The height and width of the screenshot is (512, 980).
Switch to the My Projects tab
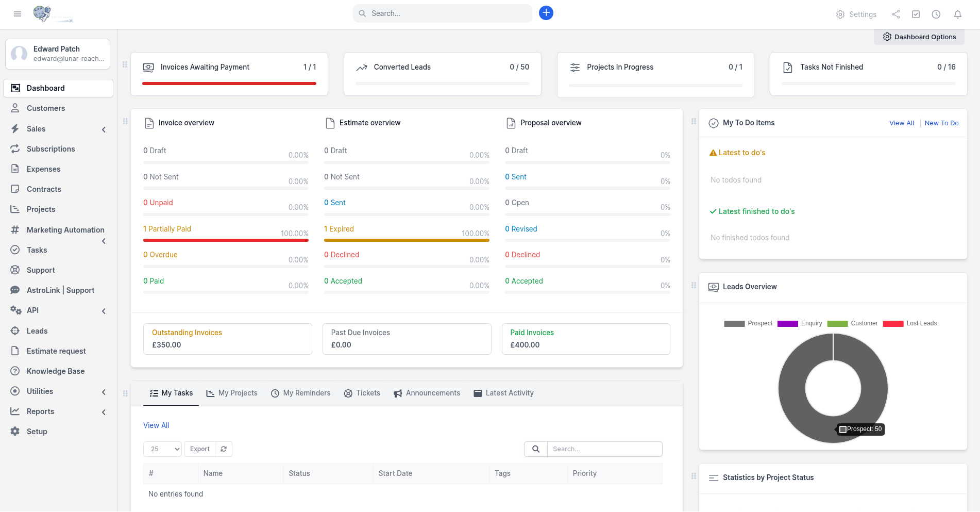click(x=232, y=393)
